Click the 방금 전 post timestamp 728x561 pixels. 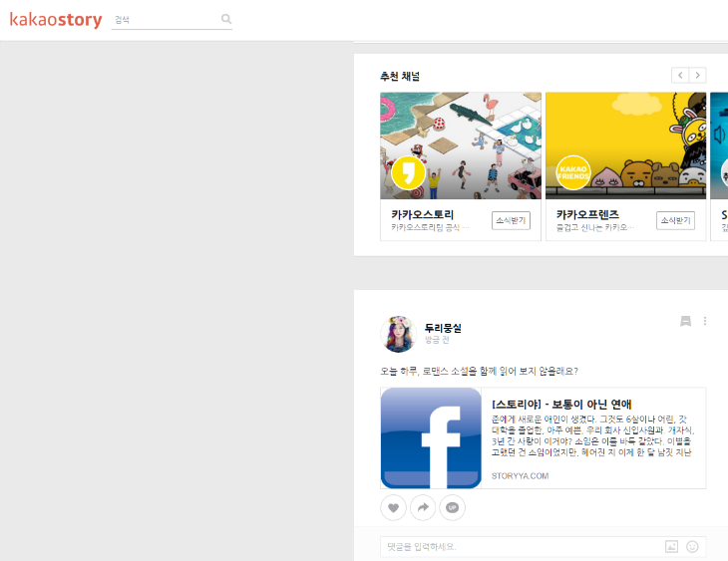coord(437,340)
